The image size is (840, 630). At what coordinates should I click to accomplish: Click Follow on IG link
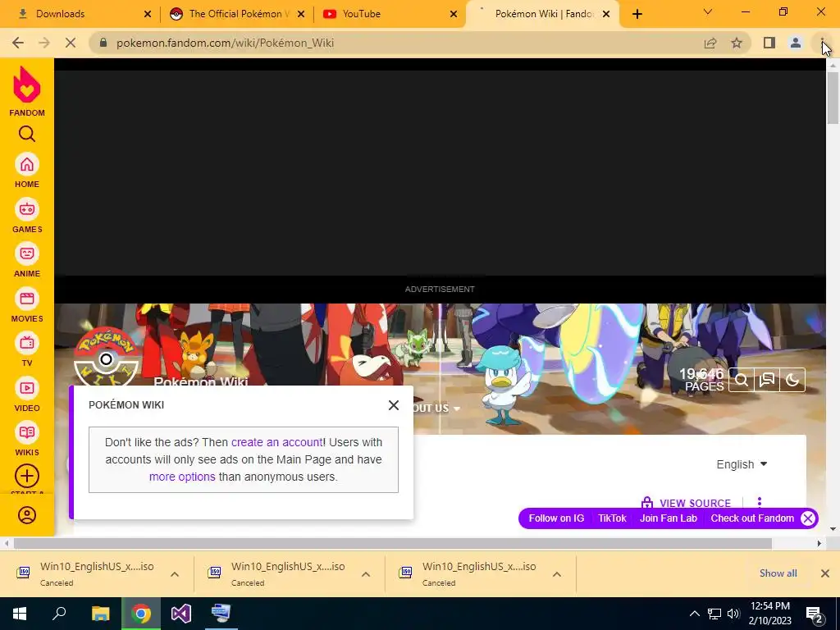pyautogui.click(x=556, y=518)
